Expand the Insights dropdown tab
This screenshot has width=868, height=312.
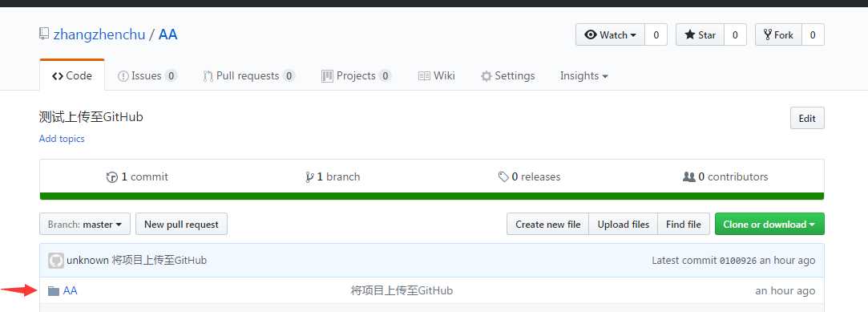(x=584, y=76)
